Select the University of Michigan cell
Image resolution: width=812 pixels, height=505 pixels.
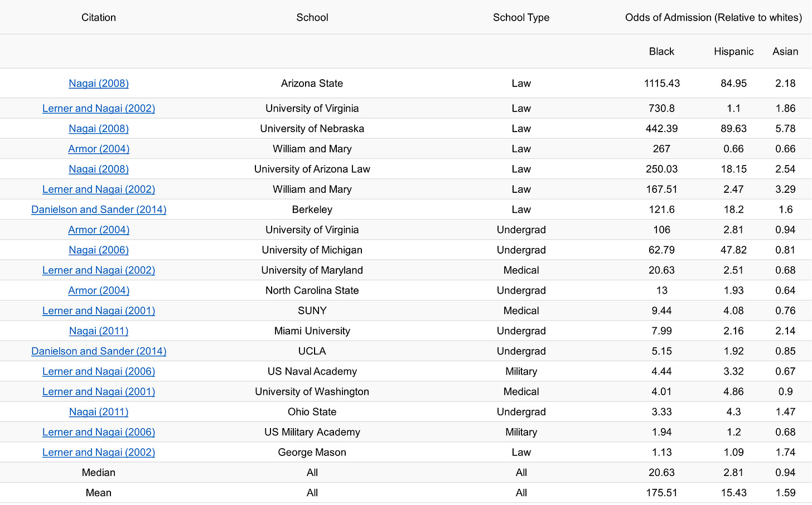pos(312,250)
